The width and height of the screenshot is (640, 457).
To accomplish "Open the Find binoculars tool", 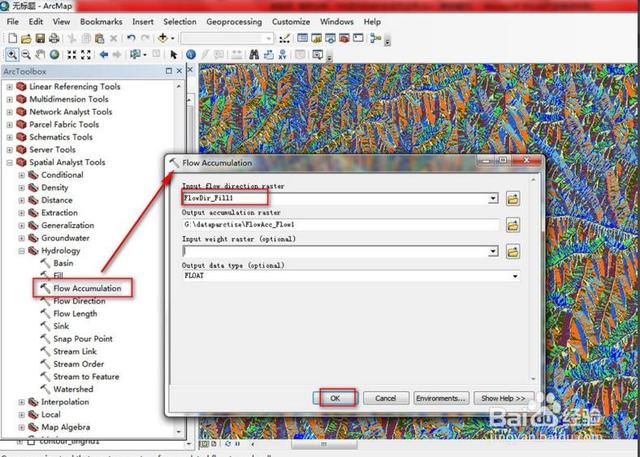I will click(x=254, y=54).
